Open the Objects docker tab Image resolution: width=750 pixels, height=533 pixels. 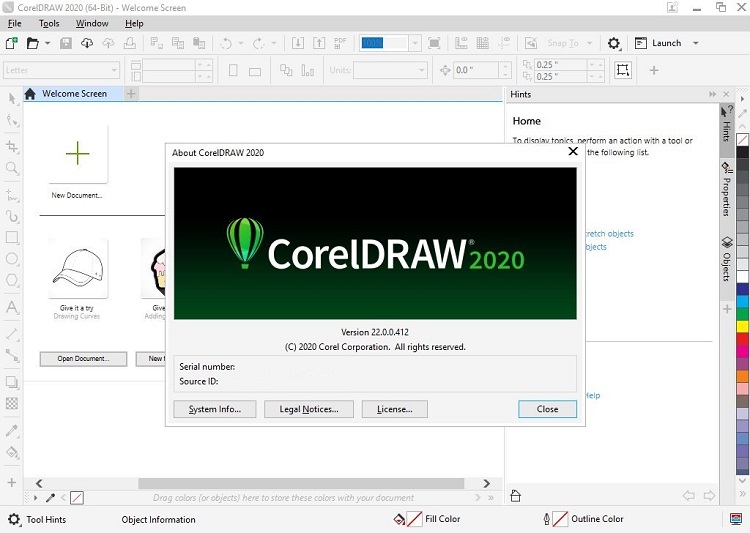(x=727, y=259)
